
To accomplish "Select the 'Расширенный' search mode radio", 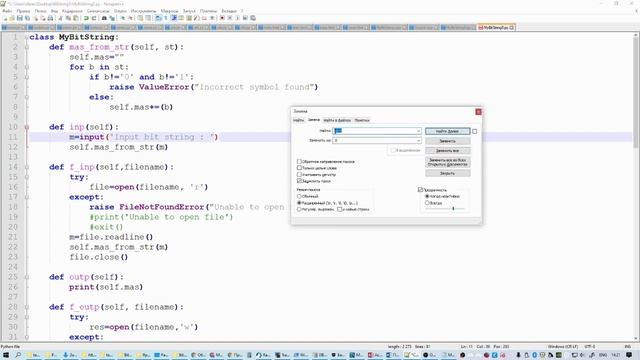I will point(299,202).
